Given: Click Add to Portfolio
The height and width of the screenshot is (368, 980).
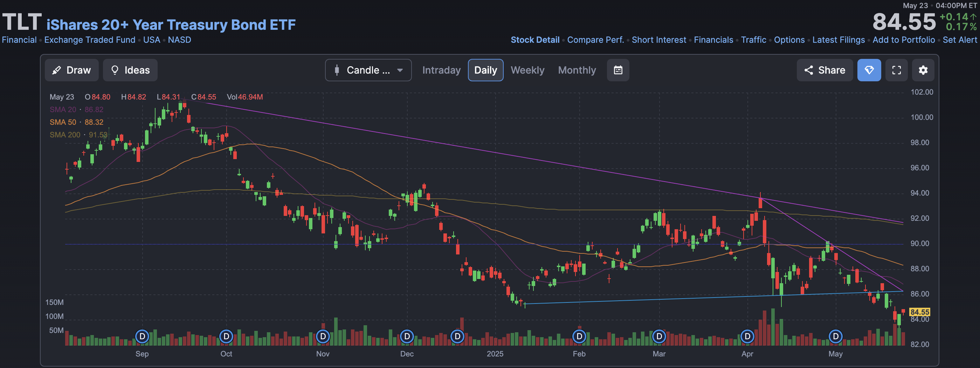Looking at the screenshot, I should (x=904, y=40).
